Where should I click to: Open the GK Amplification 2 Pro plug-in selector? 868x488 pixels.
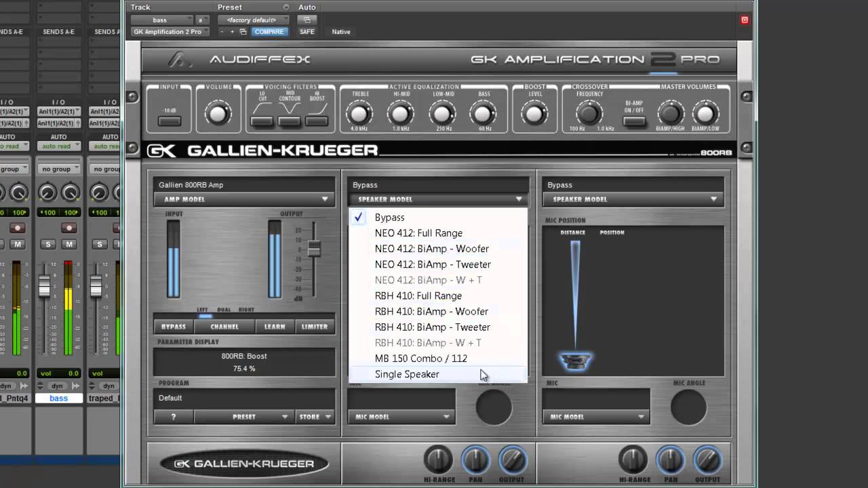[x=172, y=32]
